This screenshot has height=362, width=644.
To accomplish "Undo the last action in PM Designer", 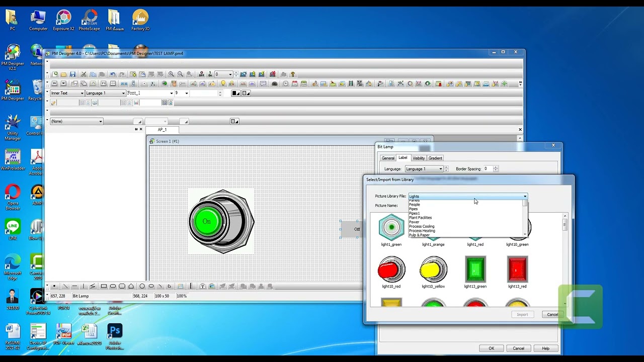I will [113, 74].
